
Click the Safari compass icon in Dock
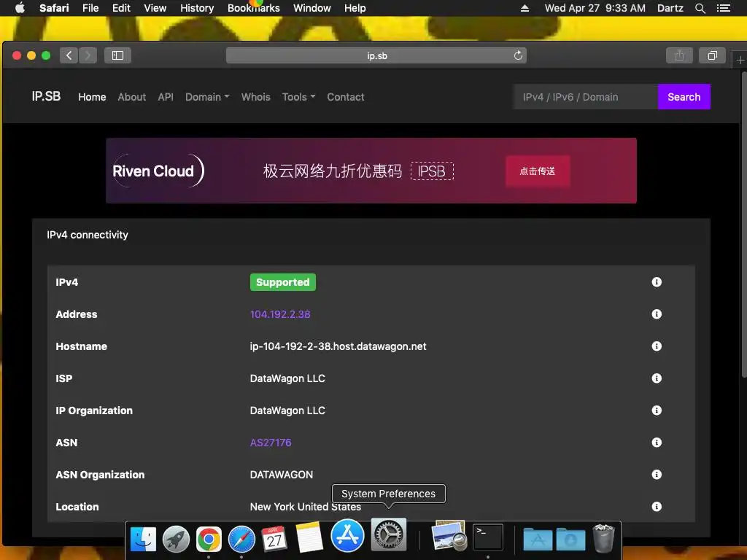click(x=241, y=539)
